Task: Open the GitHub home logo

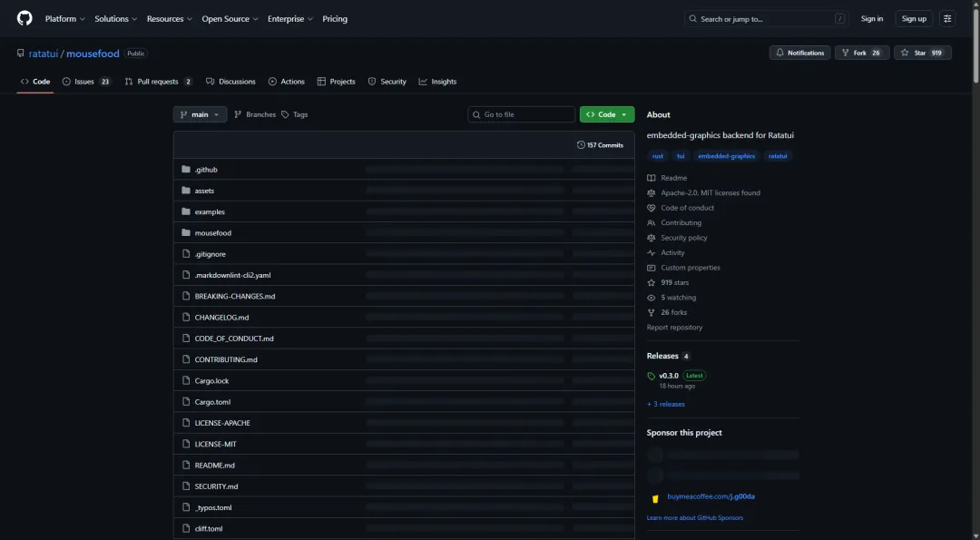Action: [x=24, y=19]
